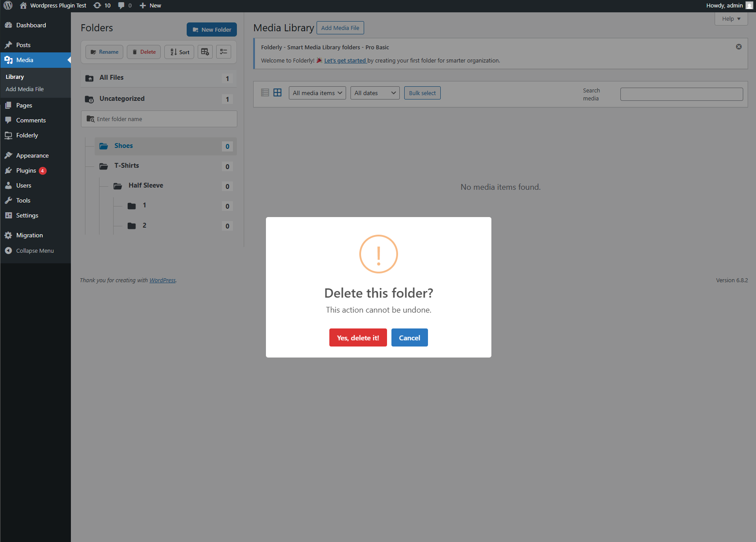Click the Dashboard gauge icon
Viewport: 756px width, 542px height.
click(x=8, y=25)
